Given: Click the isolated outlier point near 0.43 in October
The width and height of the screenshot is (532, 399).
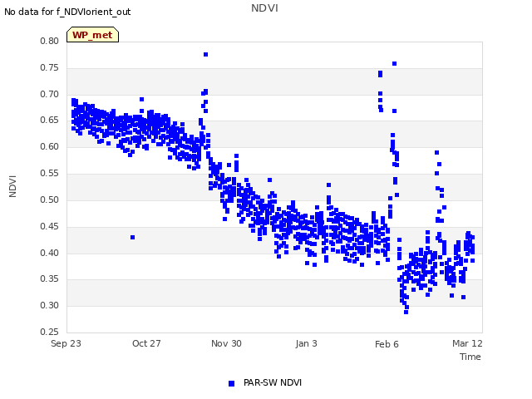Looking at the screenshot, I should (133, 237).
